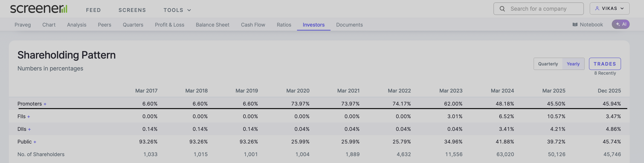Open the VIKAS account dropdown

(609, 8)
